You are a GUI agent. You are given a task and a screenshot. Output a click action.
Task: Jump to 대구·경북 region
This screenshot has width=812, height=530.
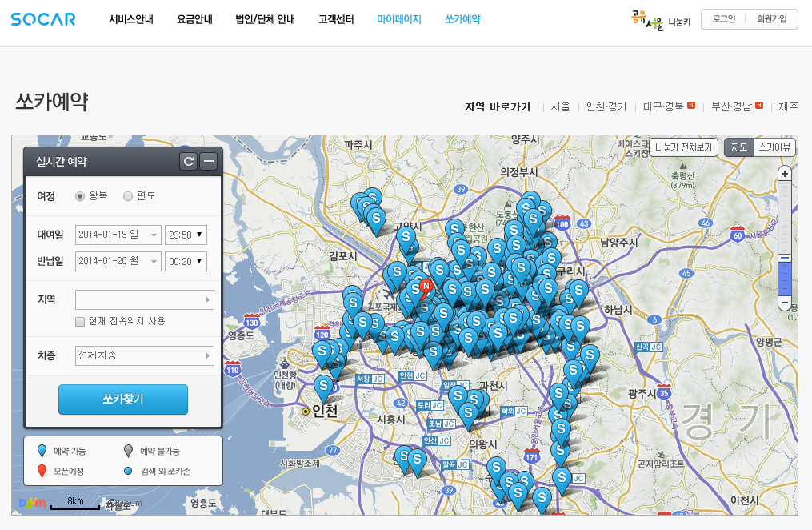(x=663, y=106)
